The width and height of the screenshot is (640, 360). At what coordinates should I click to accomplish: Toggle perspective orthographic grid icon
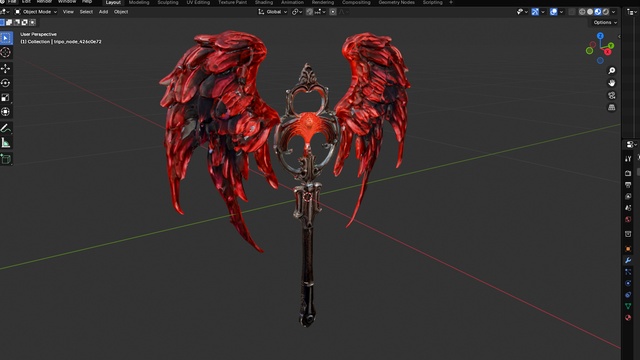coord(611,107)
